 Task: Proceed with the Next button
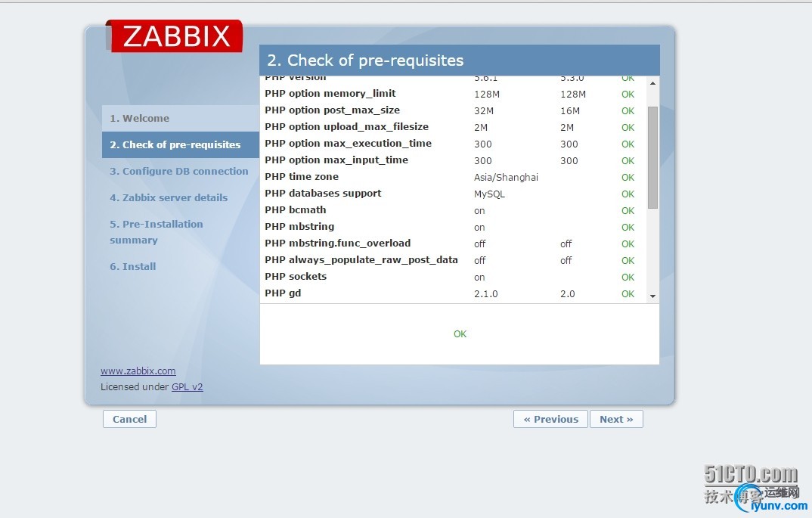(x=616, y=419)
